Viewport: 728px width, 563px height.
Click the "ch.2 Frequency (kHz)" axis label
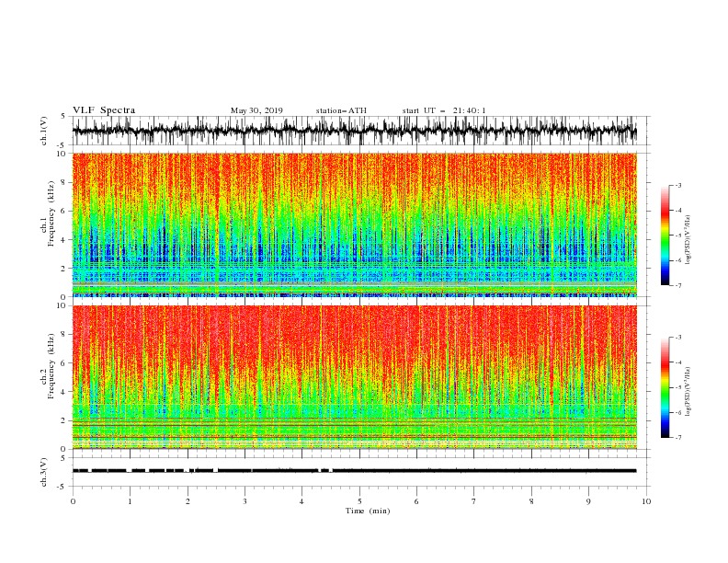[48, 366]
